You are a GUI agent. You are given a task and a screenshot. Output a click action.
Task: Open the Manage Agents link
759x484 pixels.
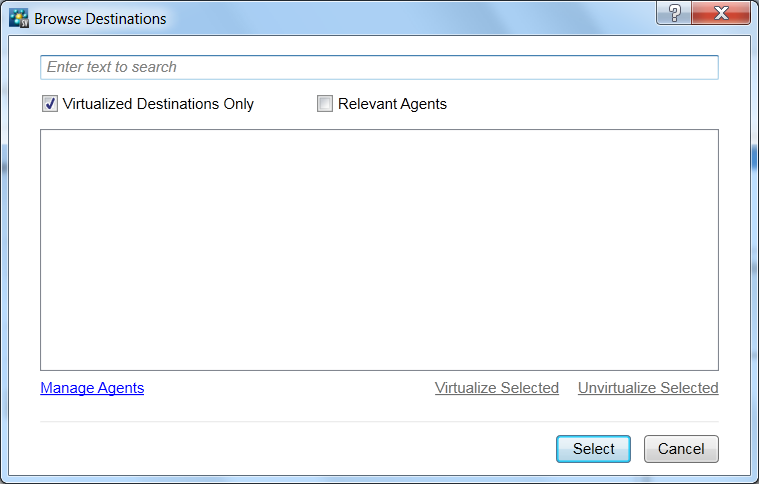point(92,388)
